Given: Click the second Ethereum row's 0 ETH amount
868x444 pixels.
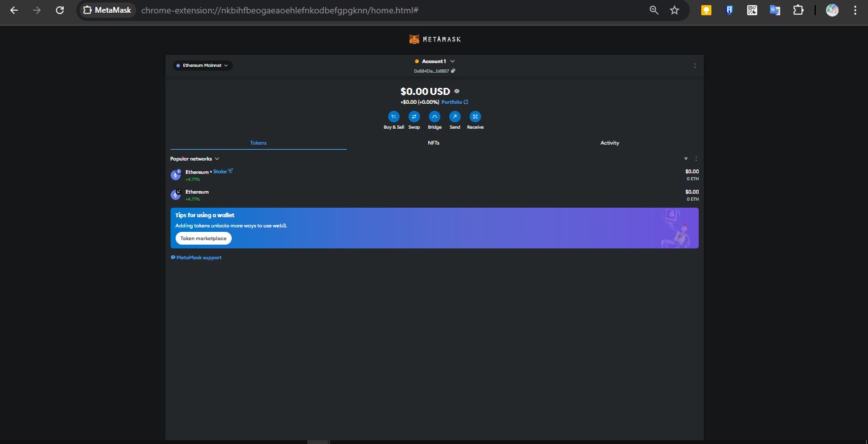Looking at the screenshot, I should (692, 199).
